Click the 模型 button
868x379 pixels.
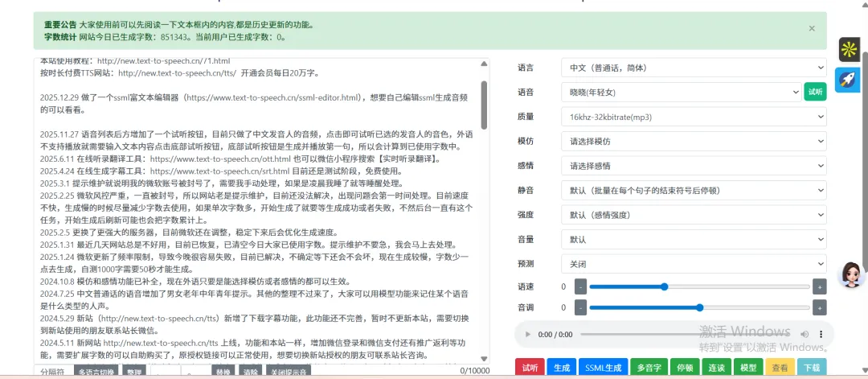pos(748,368)
